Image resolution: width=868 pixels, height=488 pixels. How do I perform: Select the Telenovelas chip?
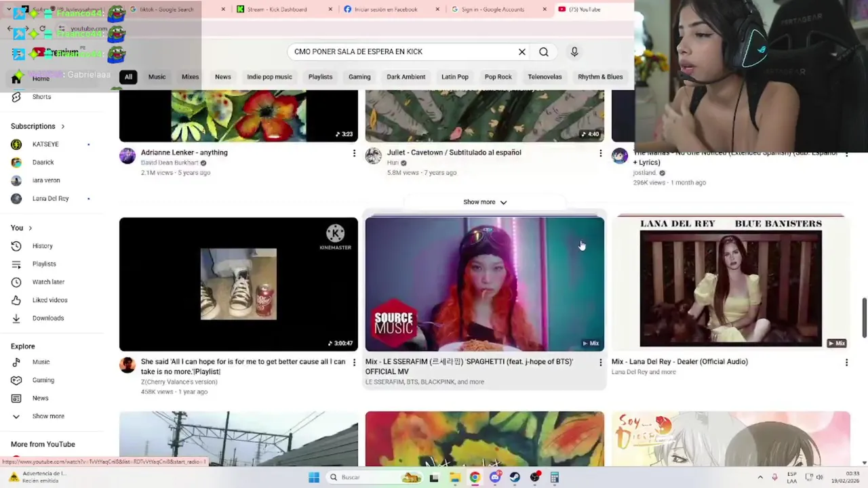click(545, 77)
